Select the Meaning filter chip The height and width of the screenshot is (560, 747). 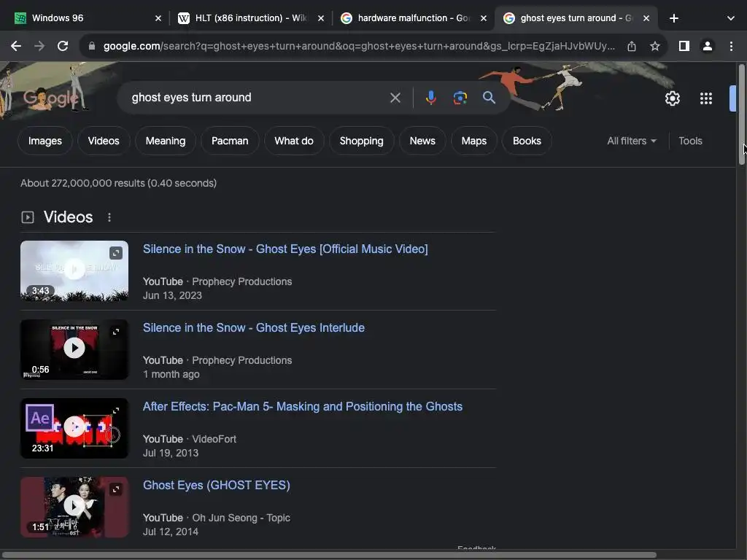point(166,141)
